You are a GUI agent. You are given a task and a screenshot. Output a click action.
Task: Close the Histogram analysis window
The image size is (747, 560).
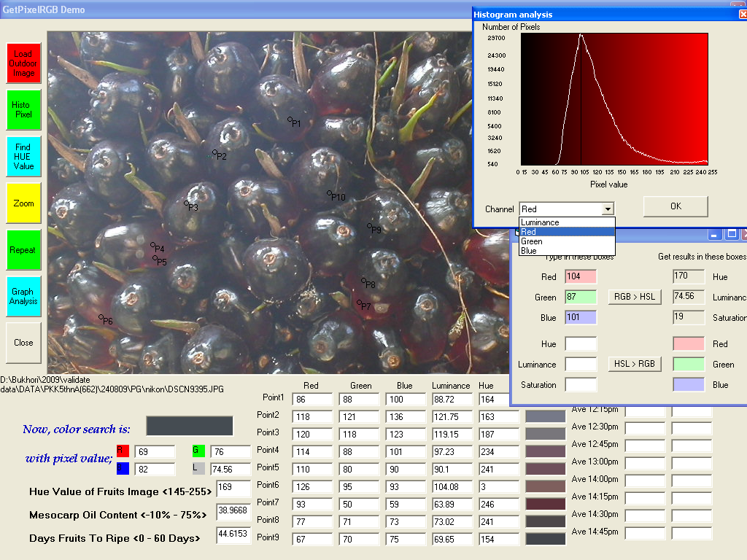coord(743,14)
